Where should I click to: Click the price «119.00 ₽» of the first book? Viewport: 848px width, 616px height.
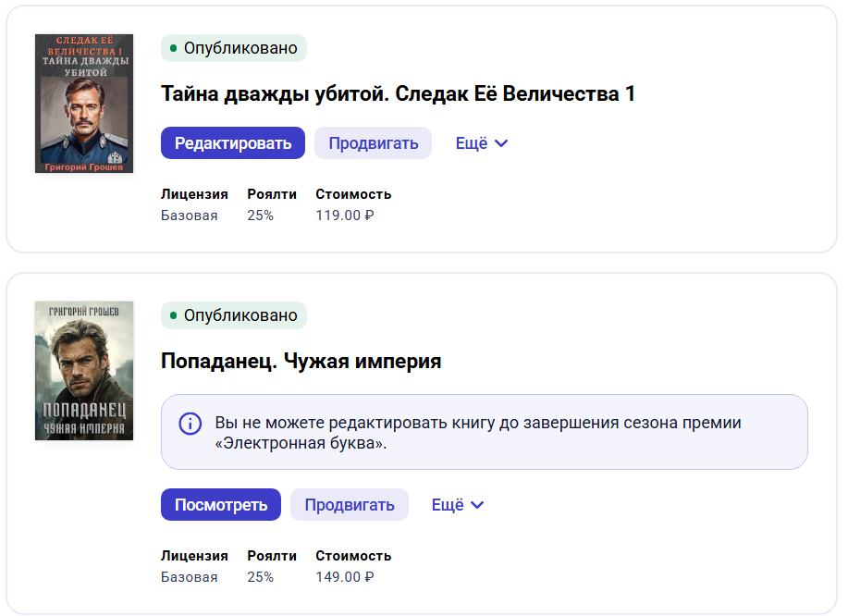tap(342, 215)
